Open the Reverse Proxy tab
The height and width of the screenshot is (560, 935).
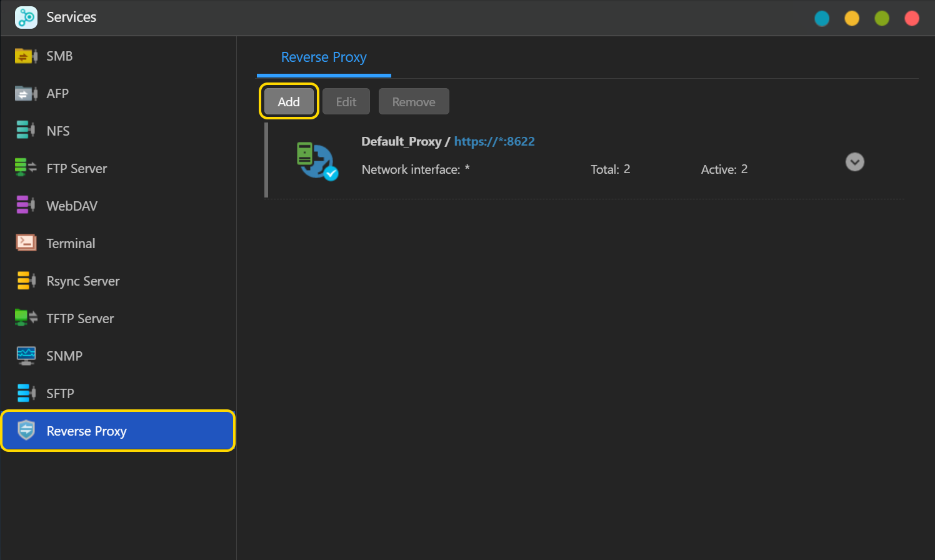coord(324,57)
